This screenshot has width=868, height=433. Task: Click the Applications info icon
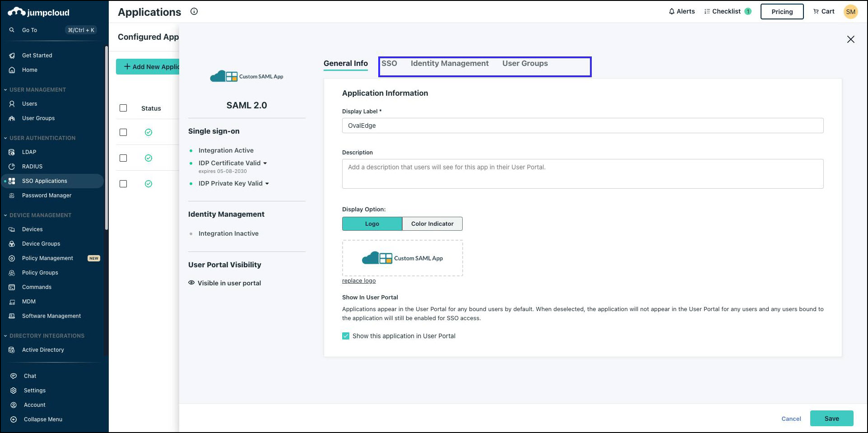coord(194,12)
